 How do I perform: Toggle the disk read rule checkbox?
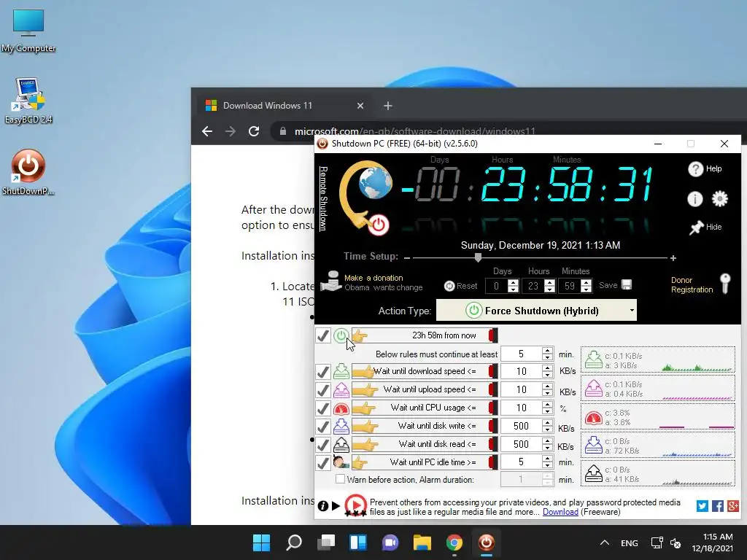(x=323, y=444)
